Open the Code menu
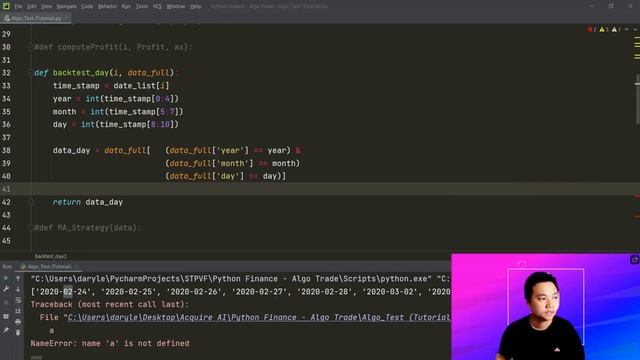 pos(87,7)
